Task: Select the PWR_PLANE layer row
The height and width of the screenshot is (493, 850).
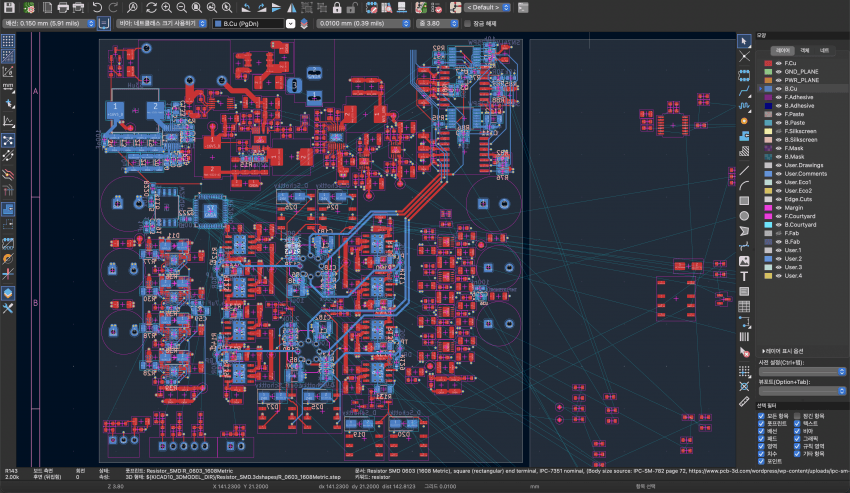Action: click(x=802, y=80)
